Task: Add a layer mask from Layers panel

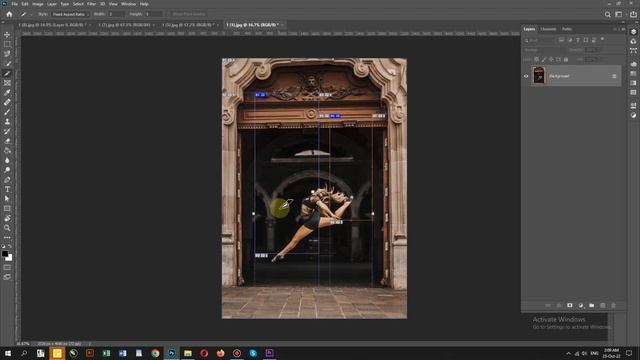Action: 570,305
